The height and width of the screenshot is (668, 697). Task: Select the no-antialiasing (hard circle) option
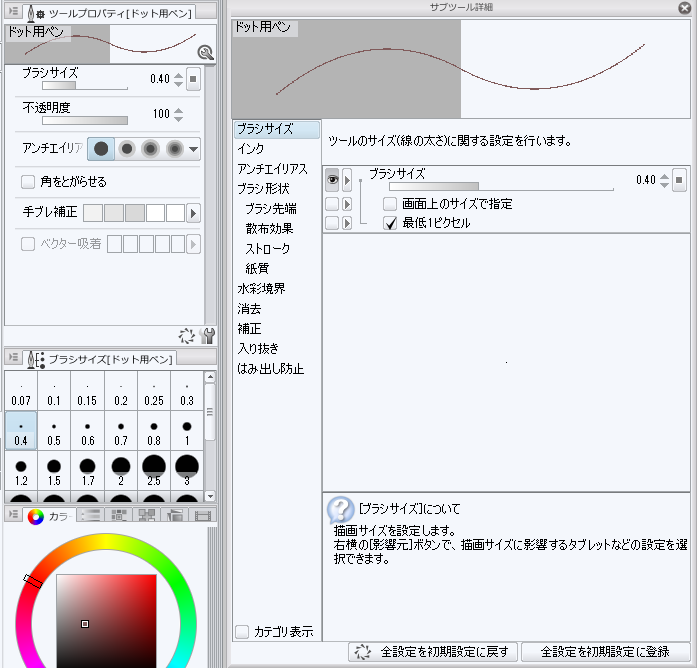101,149
